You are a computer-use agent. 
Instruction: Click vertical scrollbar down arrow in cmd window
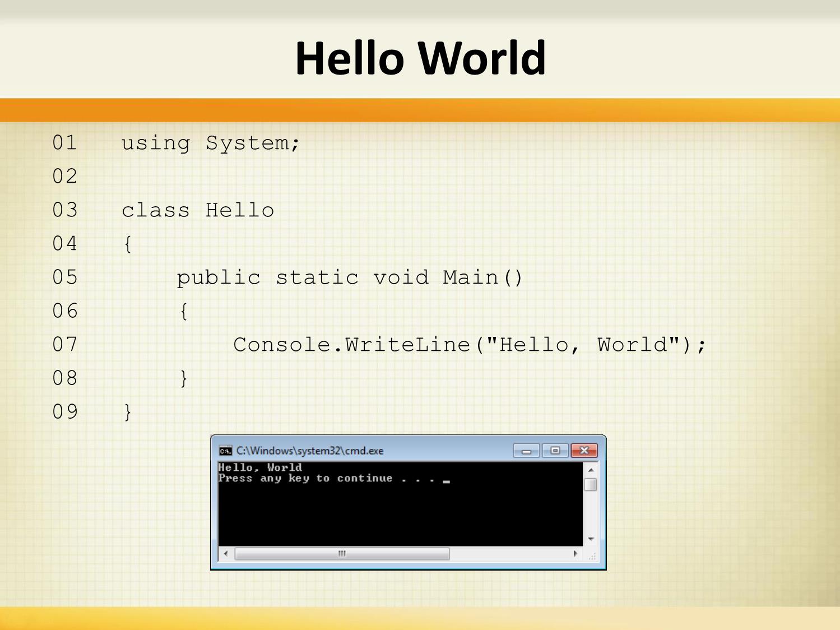point(591,539)
